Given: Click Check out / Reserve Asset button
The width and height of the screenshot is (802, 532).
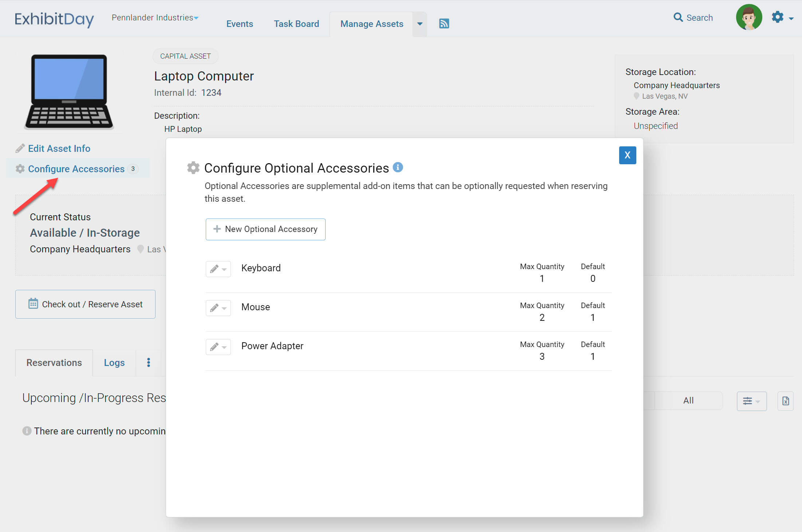Looking at the screenshot, I should 85,304.
